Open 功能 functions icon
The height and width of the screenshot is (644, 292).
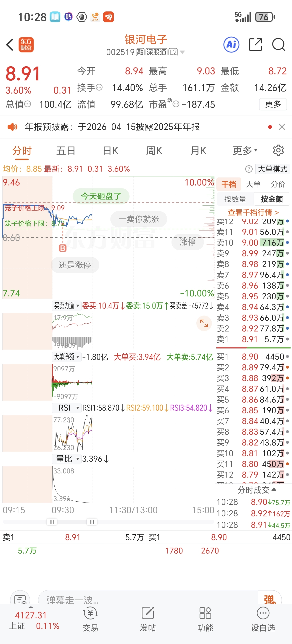click(205, 619)
